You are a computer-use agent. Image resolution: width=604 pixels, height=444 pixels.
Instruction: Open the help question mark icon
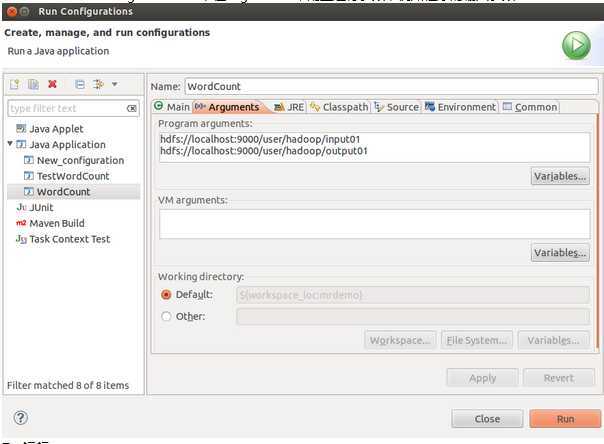tap(21, 417)
